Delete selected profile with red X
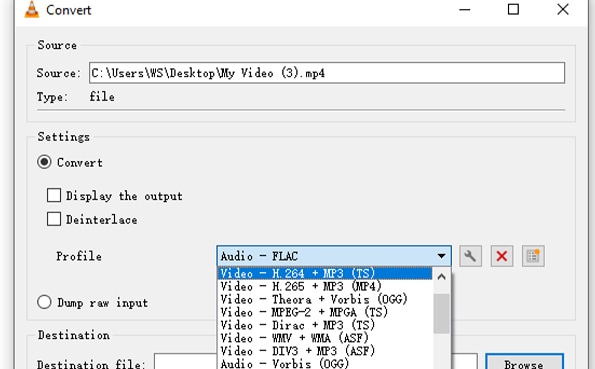595x369 pixels. pyautogui.click(x=502, y=256)
